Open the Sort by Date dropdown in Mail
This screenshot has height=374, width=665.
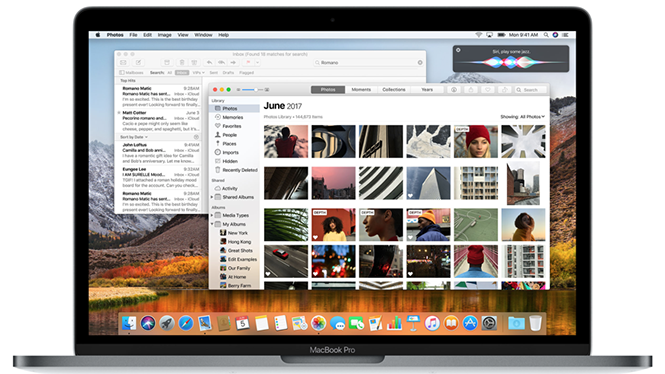134,137
